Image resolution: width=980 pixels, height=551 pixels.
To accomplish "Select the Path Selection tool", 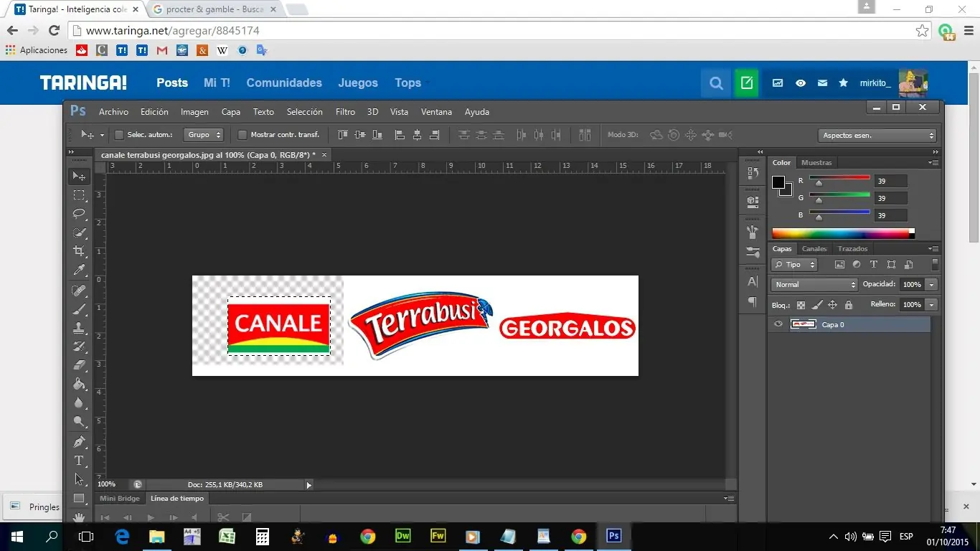I will (x=79, y=479).
